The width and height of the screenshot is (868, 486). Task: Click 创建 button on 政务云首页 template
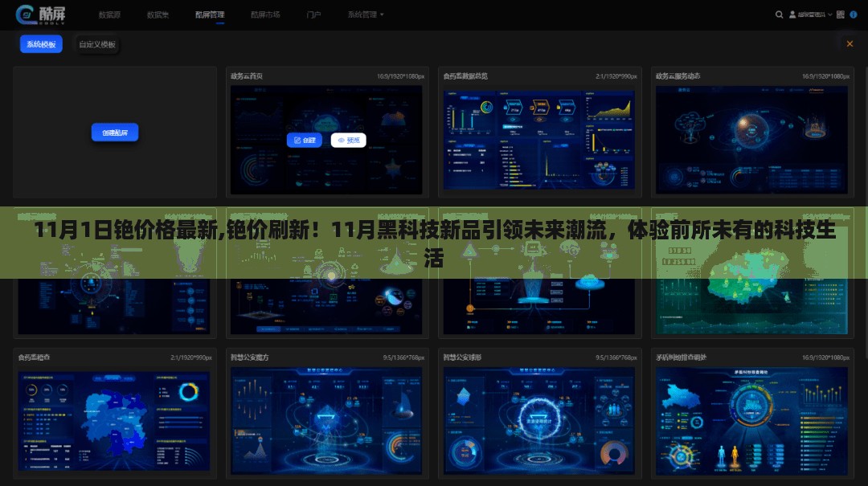(x=304, y=140)
